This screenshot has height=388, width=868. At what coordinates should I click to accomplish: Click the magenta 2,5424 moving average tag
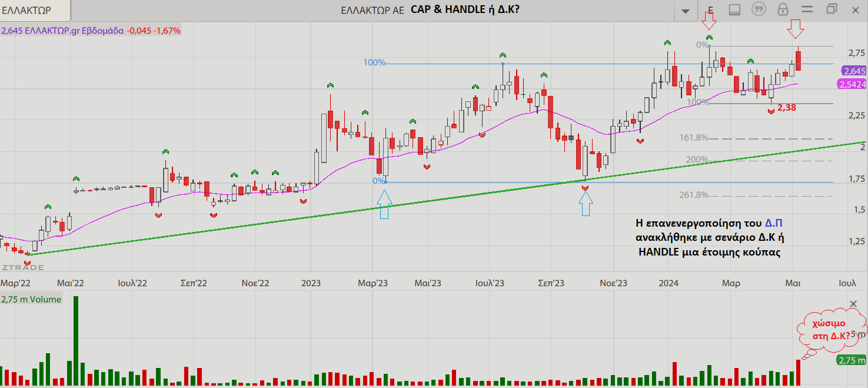852,84
